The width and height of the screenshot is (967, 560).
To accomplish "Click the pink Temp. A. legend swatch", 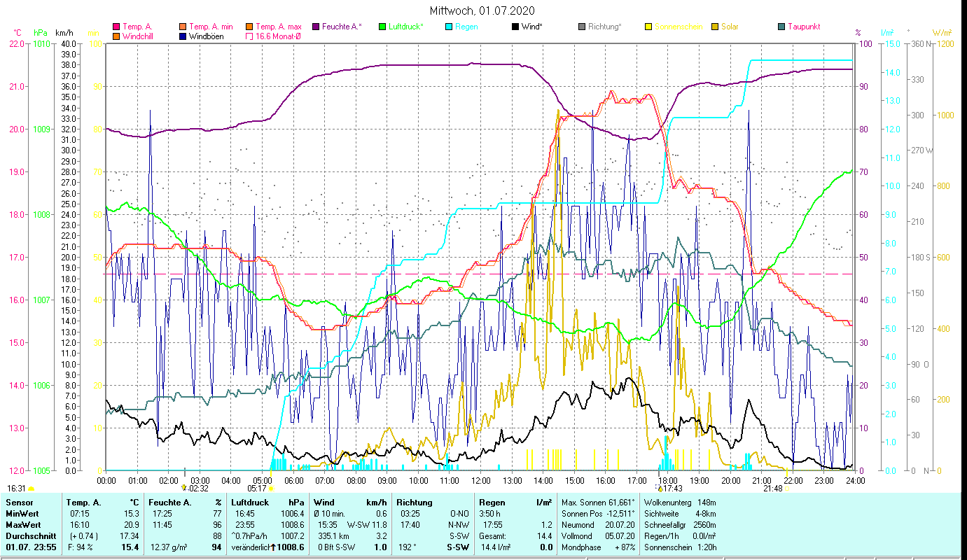I will [x=116, y=27].
